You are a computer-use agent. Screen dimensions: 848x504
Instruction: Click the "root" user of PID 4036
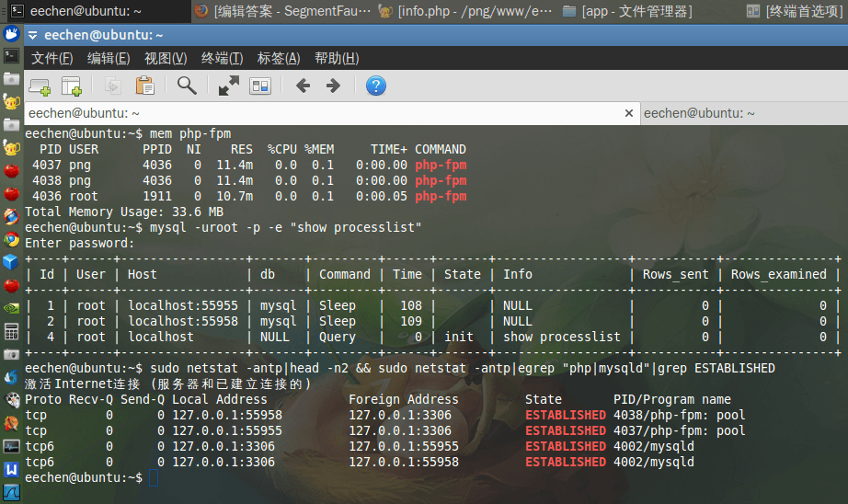click(x=84, y=196)
